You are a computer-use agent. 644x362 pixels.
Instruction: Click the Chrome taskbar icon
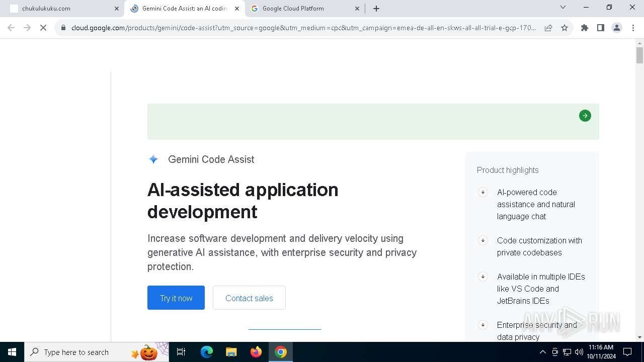pos(281,352)
